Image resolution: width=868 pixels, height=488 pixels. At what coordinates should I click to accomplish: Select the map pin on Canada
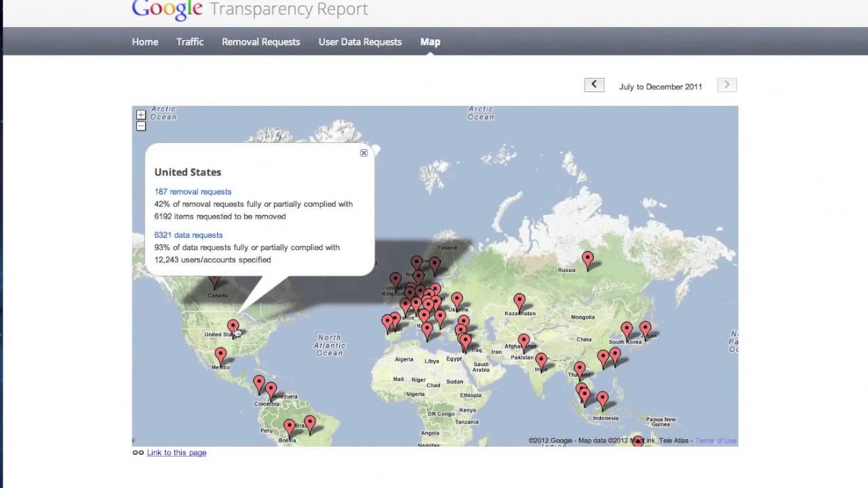coord(214,280)
